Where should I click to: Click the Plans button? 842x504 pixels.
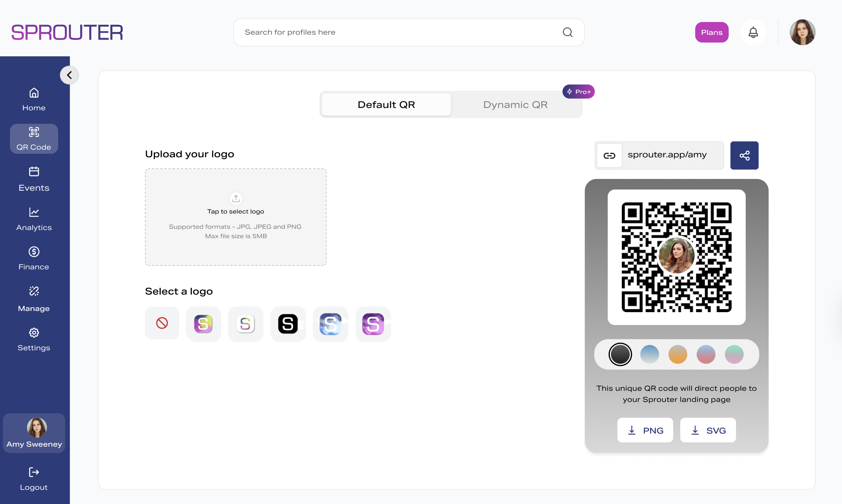click(712, 32)
